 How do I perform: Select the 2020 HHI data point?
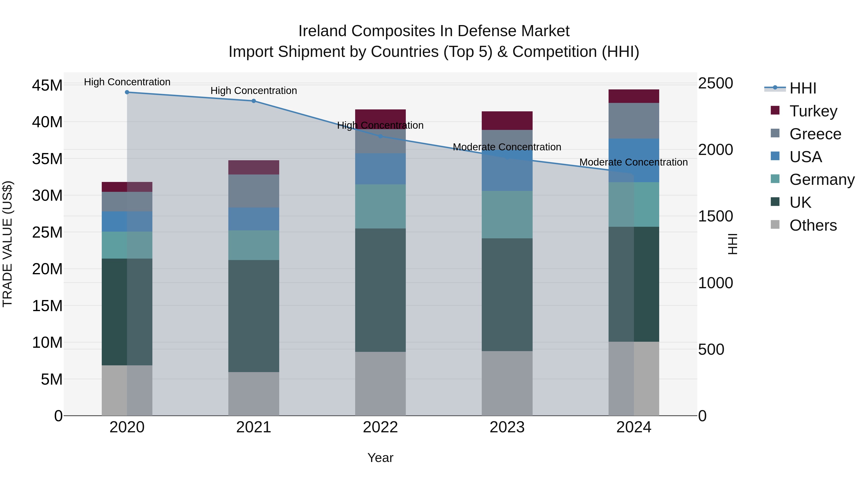(x=127, y=92)
